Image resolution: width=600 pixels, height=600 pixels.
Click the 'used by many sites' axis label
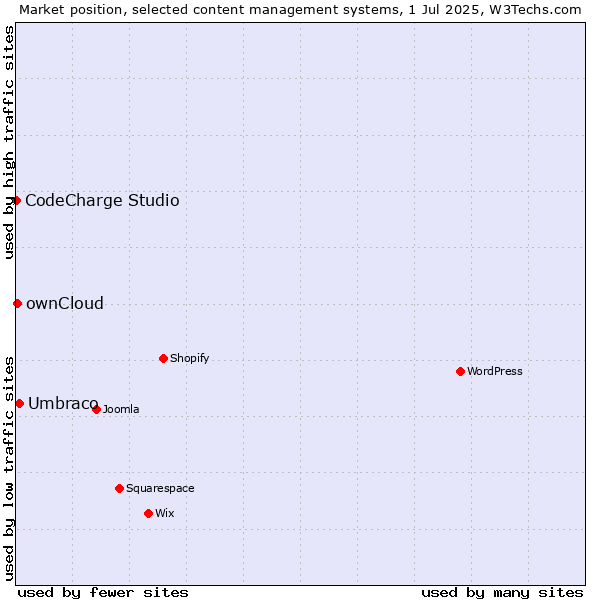(502, 593)
